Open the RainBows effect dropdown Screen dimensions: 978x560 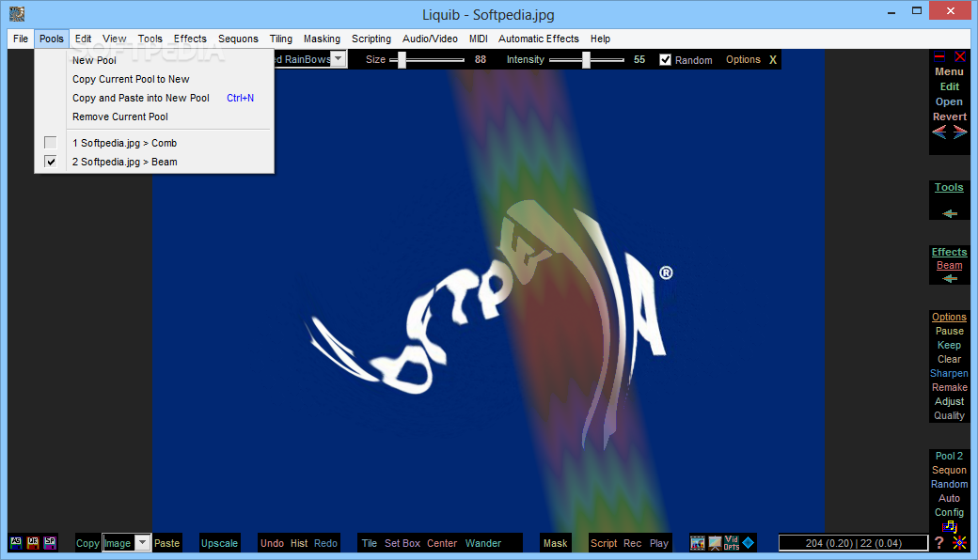[x=338, y=59]
